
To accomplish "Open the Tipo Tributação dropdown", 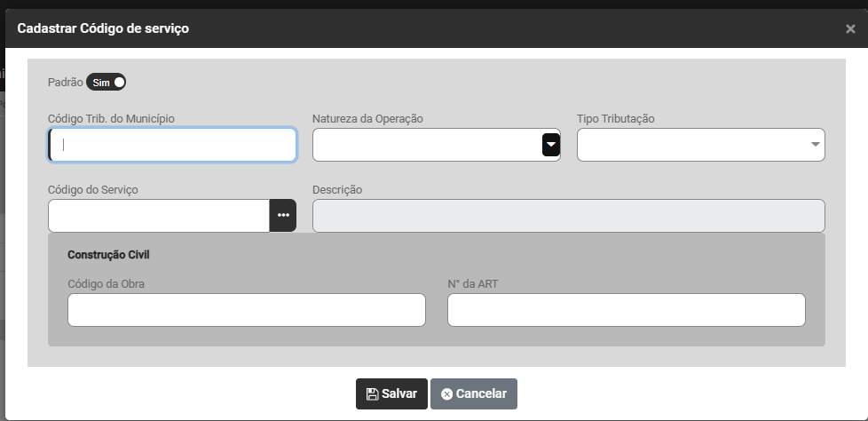I will pyautogui.click(x=701, y=145).
